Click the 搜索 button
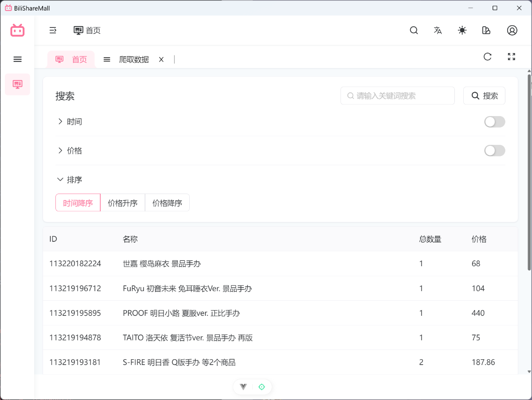Image resolution: width=532 pixels, height=400 pixels. pyautogui.click(x=484, y=96)
